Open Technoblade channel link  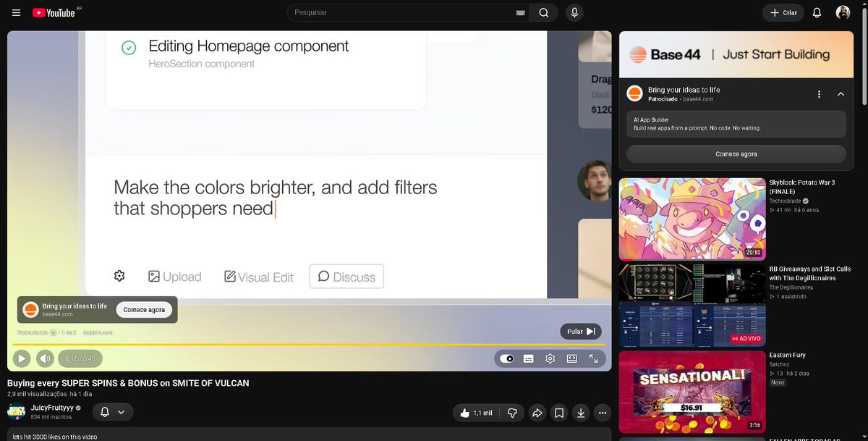coord(784,201)
